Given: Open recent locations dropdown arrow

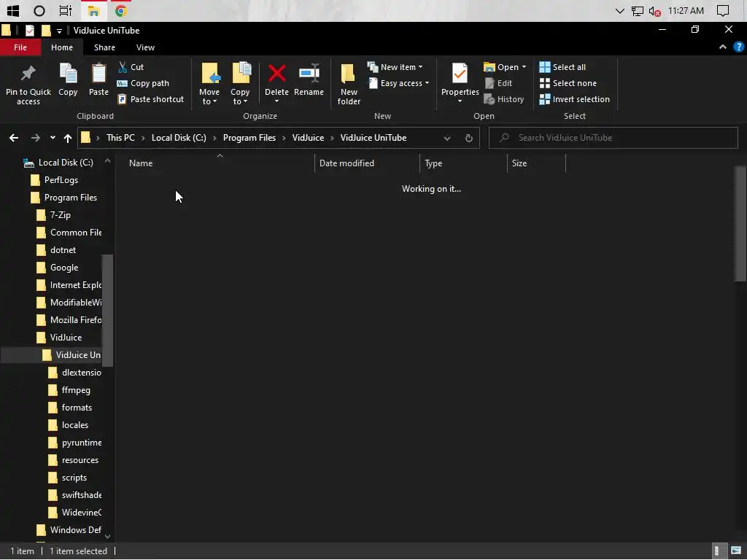Looking at the screenshot, I should pos(53,138).
